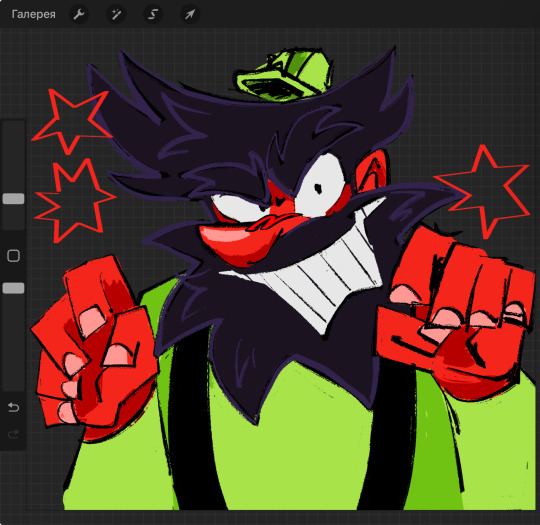The height and width of the screenshot is (525, 540).
Task: Adjust the brush opacity slider handle
Action: [13, 288]
